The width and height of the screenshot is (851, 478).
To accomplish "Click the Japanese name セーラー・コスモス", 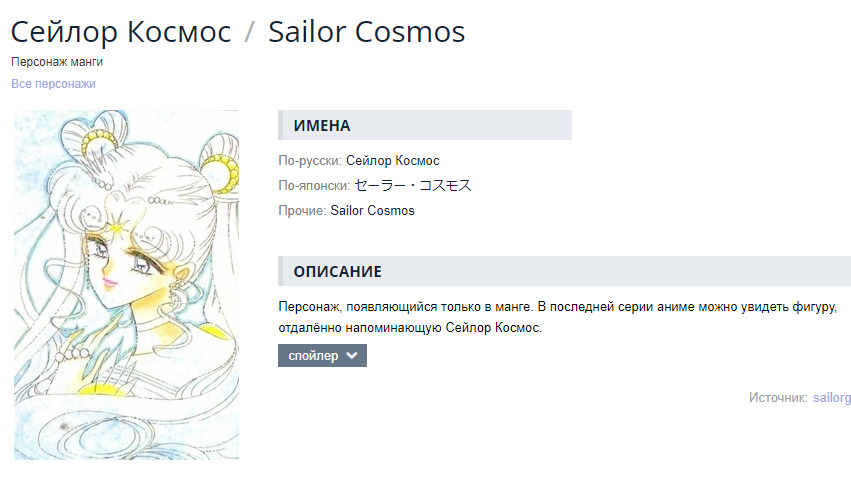I will (x=412, y=186).
